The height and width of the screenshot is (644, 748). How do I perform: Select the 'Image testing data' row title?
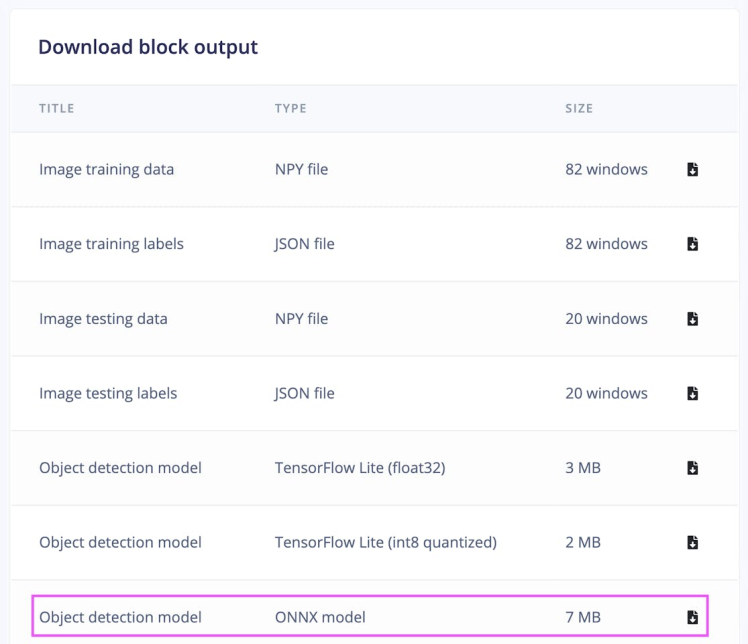(x=103, y=319)
